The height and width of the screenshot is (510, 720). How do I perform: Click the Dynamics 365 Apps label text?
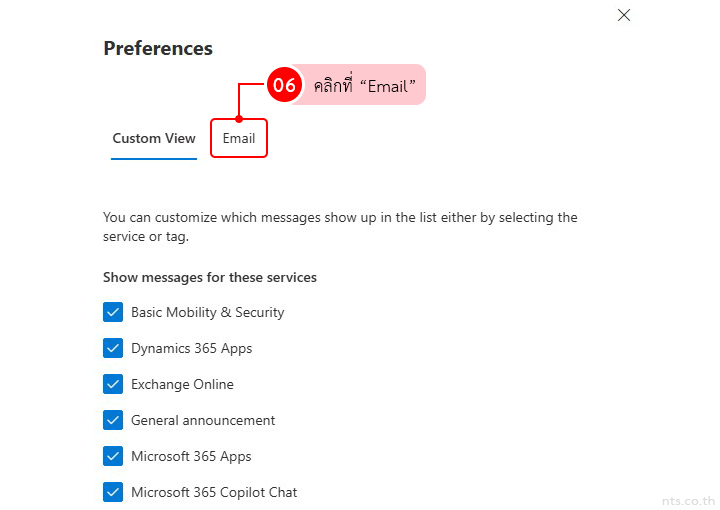(191, 348)
